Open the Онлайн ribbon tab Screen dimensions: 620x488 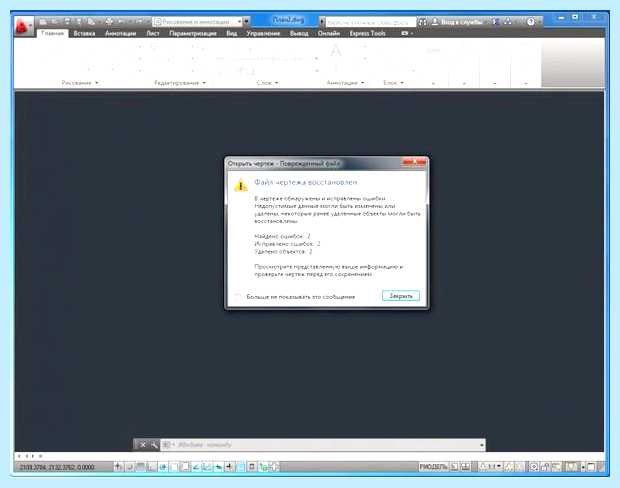click(x=329, y=33)
